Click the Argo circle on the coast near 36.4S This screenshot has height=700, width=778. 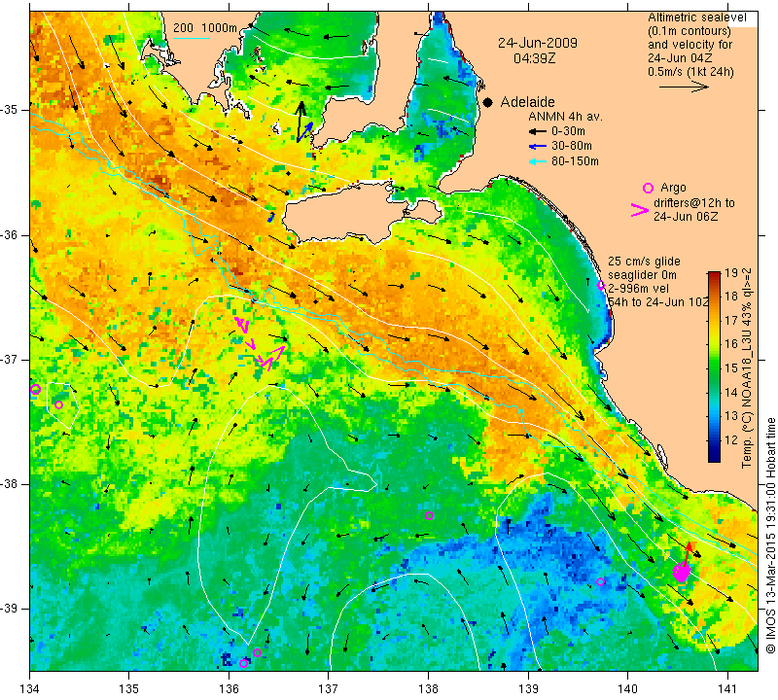coord(601,285)
